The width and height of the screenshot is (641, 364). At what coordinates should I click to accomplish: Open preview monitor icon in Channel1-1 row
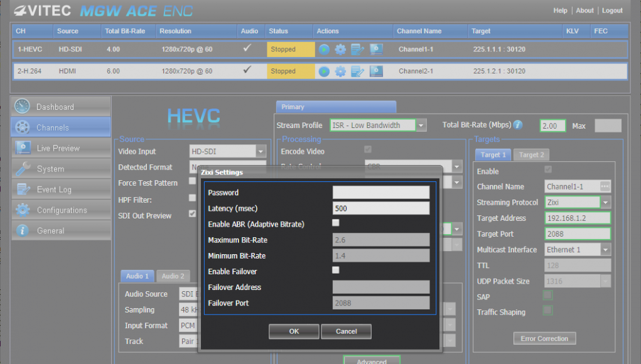click(376, 50)
